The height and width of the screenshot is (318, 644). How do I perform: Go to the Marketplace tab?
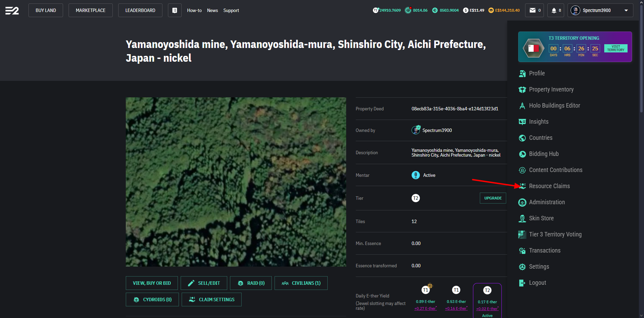click(90, 10)
